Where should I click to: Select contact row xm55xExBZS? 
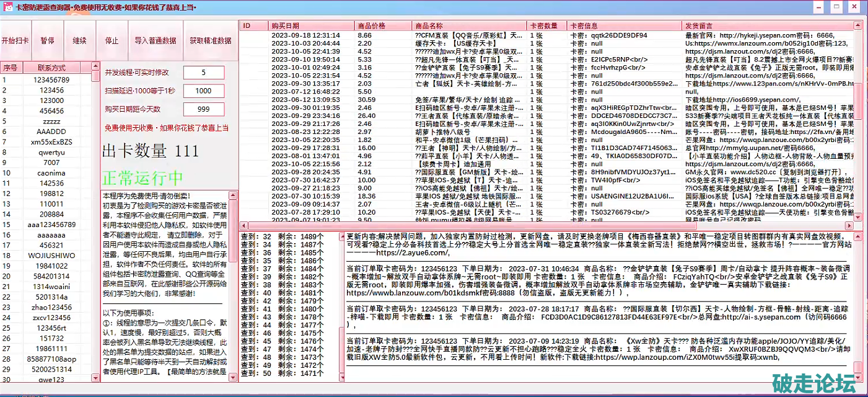click(x=51, y=142)
